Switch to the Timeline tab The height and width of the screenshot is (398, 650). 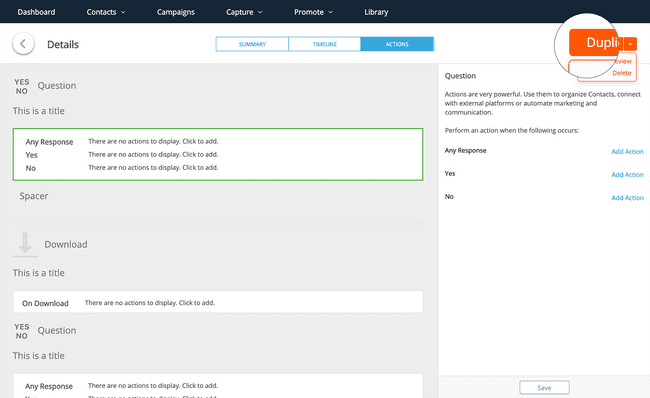click(x=325, y=44)
